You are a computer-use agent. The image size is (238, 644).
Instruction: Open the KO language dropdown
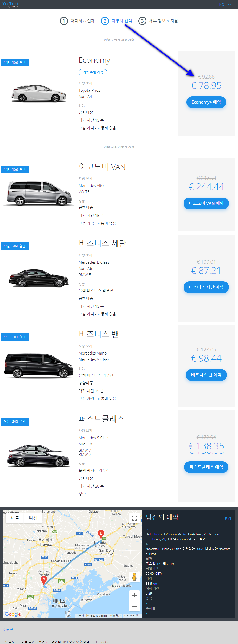[225, 5]
